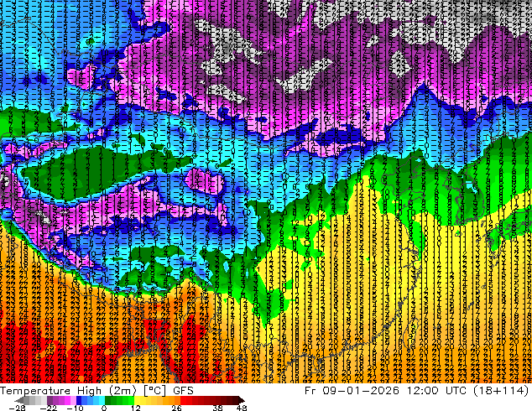Click the '-10' legend value
This screenshot has width=532, height=411.
tap(75, 408)
